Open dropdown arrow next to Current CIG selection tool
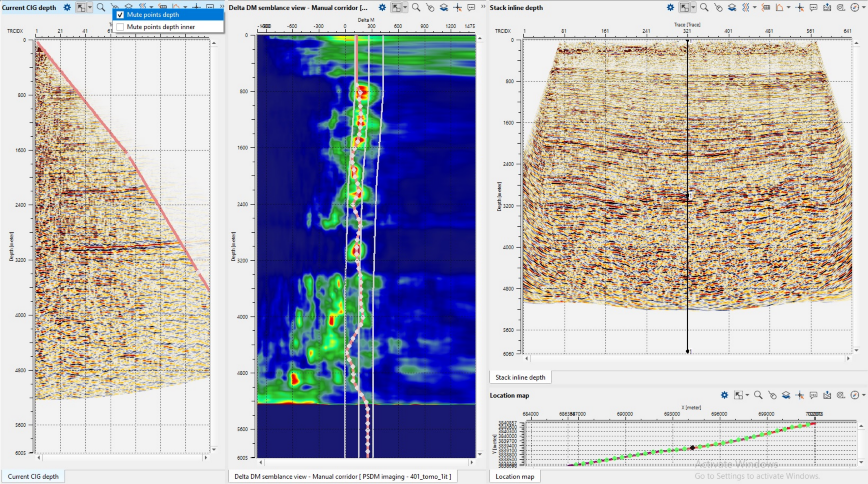This screenshot has width=868, height=484. (x=90, y=7)
